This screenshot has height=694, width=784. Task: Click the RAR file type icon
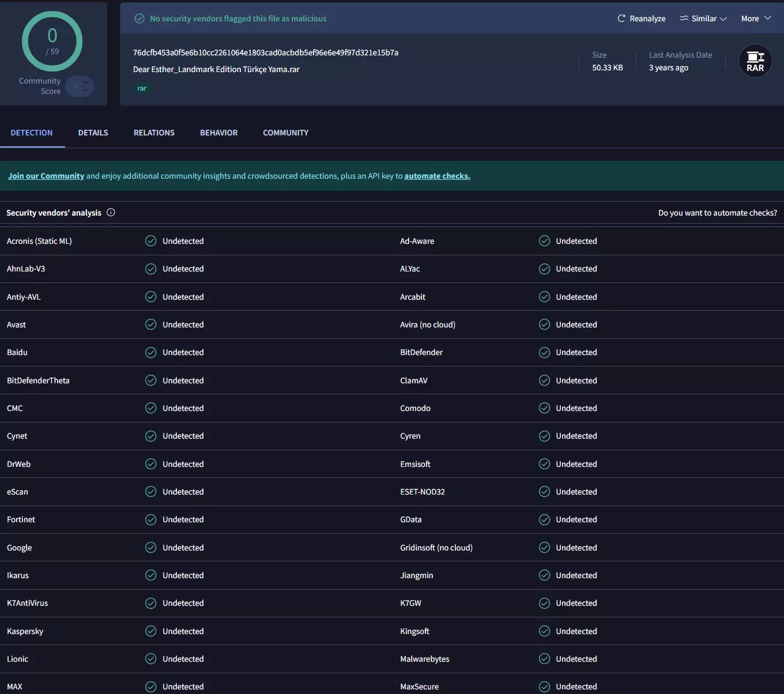755,61
